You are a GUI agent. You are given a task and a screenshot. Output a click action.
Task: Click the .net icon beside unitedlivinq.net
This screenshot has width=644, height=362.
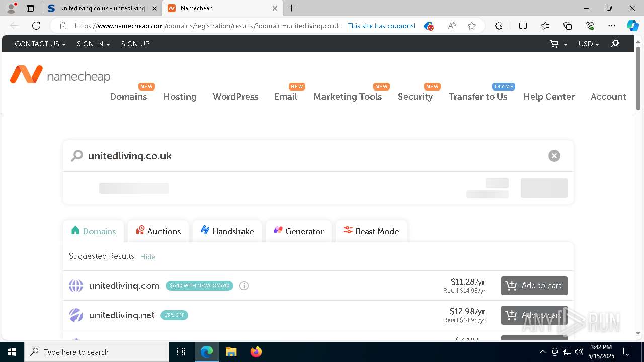click(x=76, y=315)
